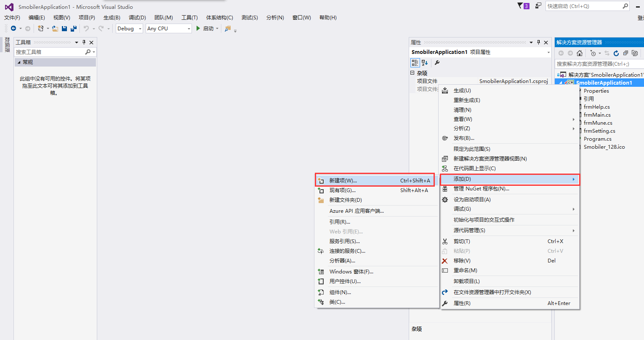Choose 重新生成(E) in the context menu

click(x=510, y=100)
